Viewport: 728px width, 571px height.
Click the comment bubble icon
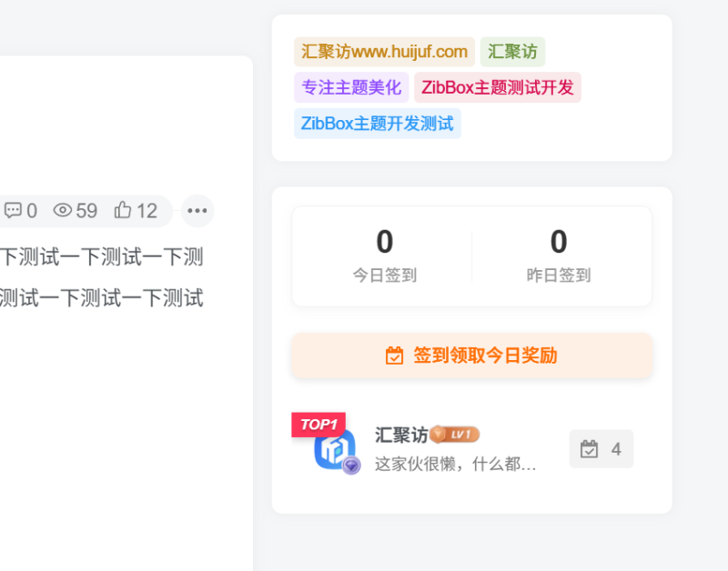click(13, 211)
